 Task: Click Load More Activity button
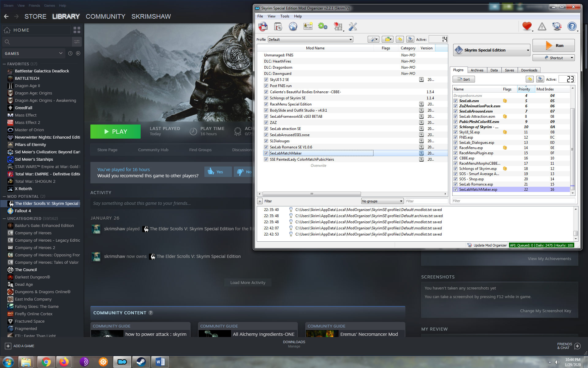click(248, 282)
